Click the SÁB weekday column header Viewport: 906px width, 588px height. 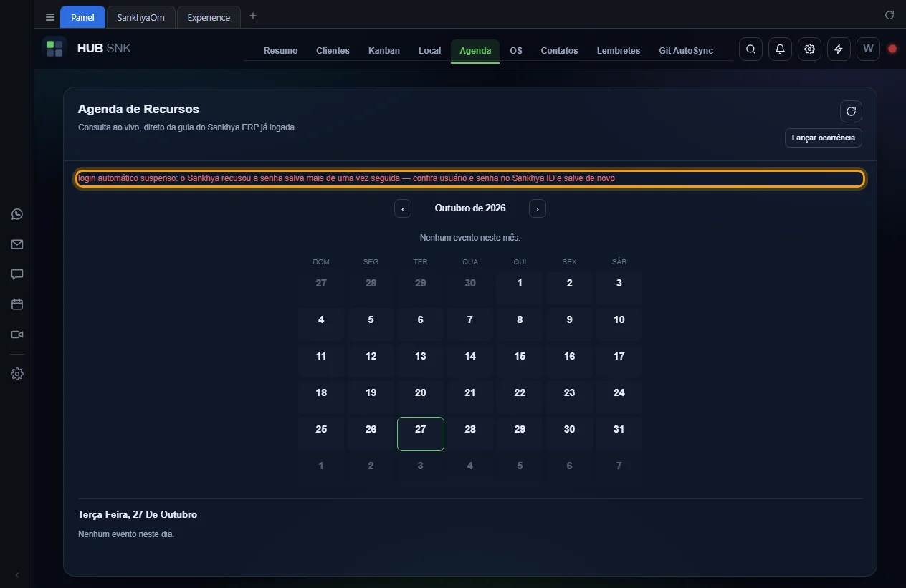click(x=619, y=262)
